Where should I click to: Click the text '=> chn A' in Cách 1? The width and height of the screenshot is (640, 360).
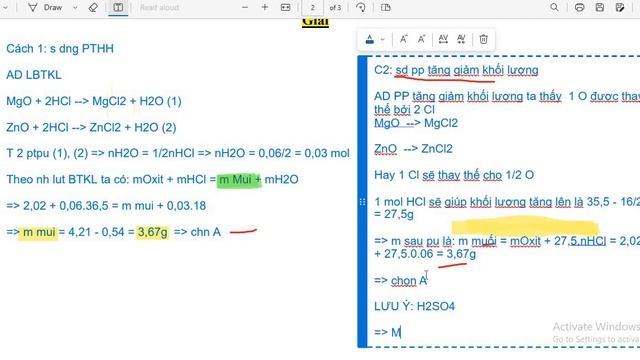click(x=198, y=232)
